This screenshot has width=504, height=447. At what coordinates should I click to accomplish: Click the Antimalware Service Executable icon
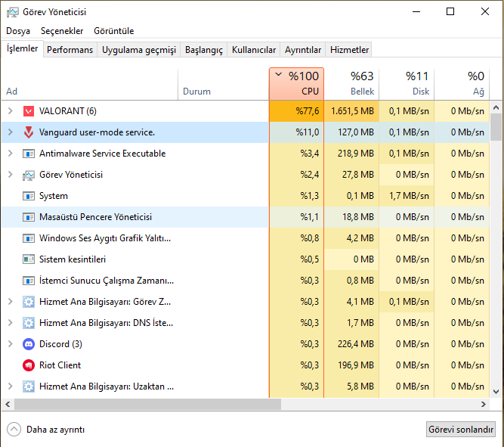coord(29,154)
